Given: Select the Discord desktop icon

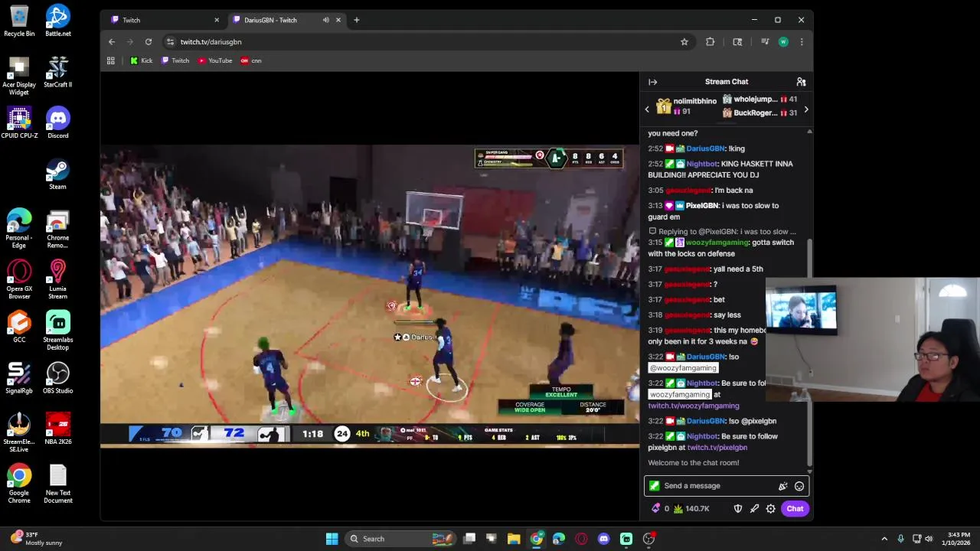Looking at the screenshot, I should click(x=58, y=123).
